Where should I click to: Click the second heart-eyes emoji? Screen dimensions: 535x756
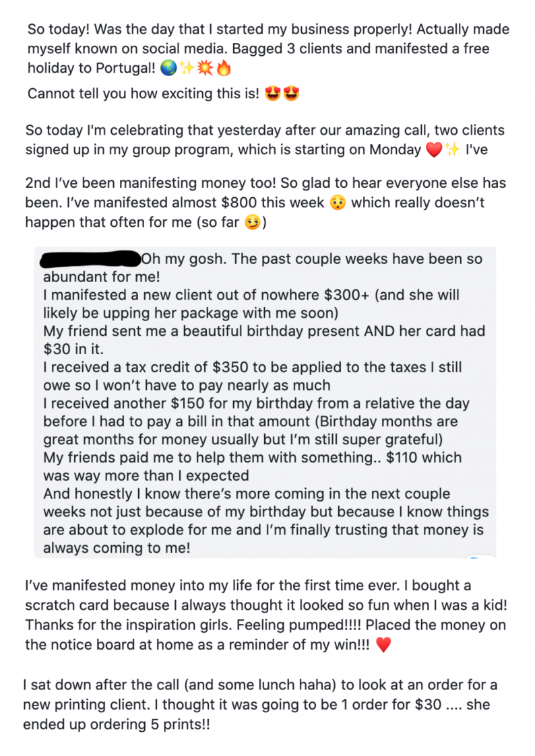291,94
